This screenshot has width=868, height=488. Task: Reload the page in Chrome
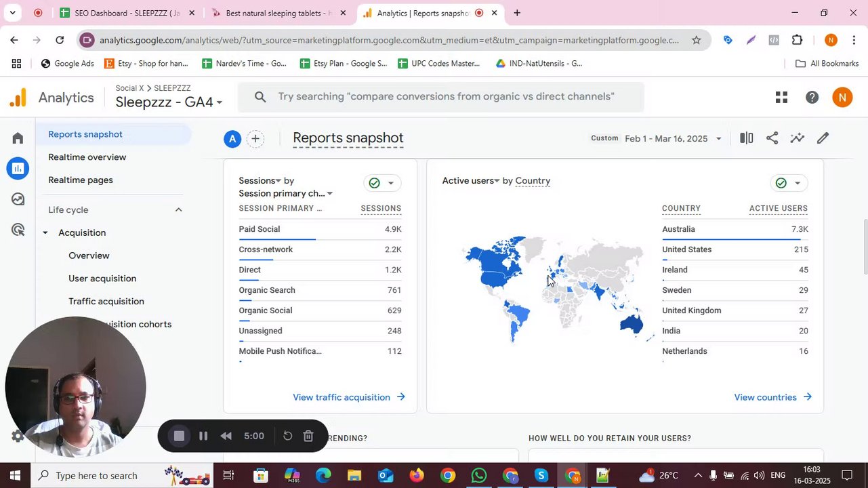tap(60, 40)
